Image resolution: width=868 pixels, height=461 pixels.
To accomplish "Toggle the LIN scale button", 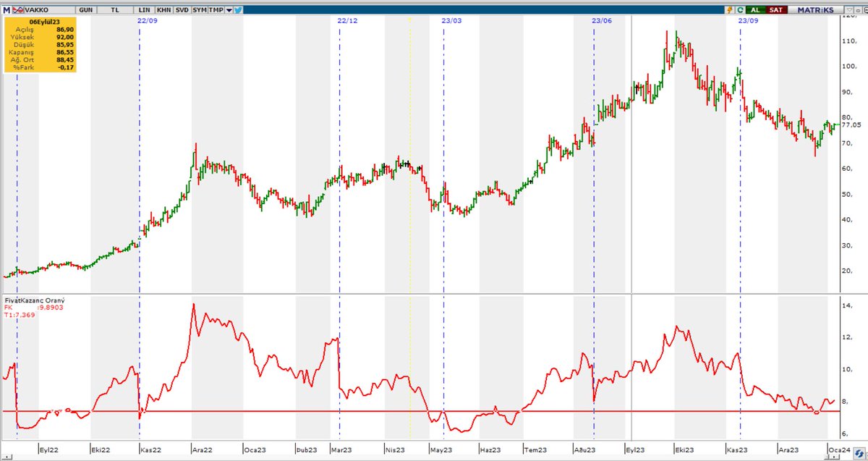I will pyautogui.click(x=145, y=10).
